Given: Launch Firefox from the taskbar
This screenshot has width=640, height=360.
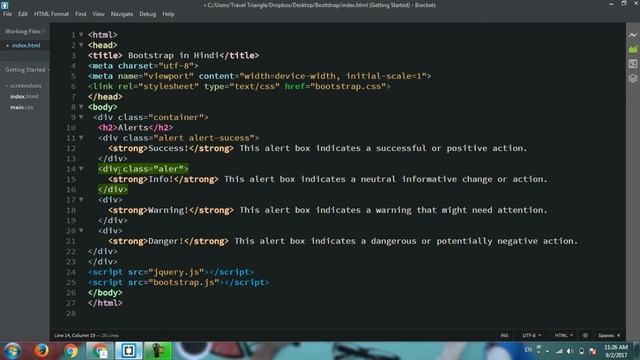Looking at the screenshot, I should (41, 351).
